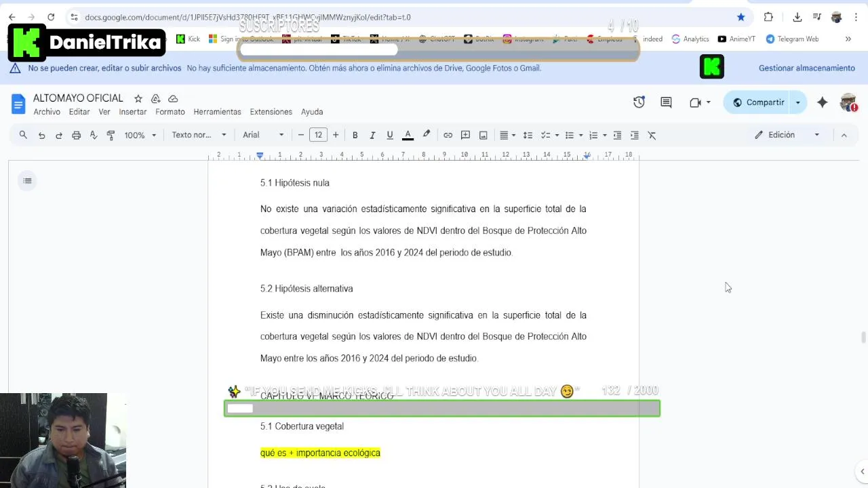
Task: Toggle italic formatting
Action: pos(372,135)
